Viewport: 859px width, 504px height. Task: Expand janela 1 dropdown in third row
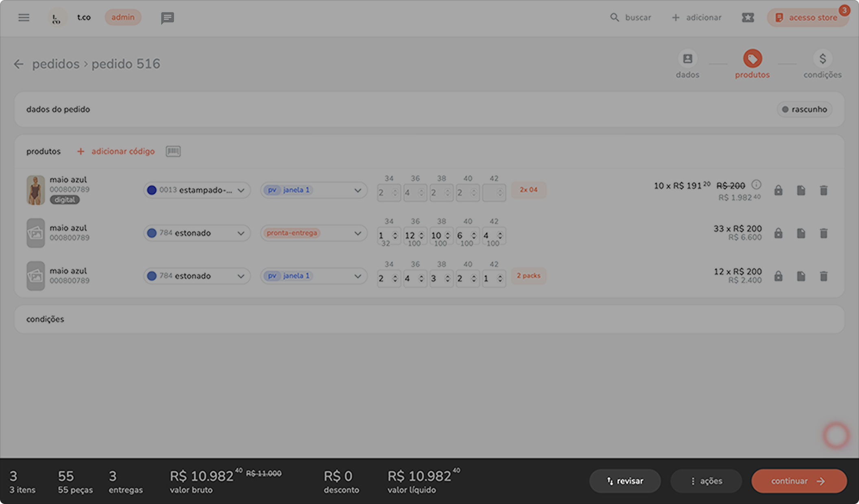click(357, 276)
